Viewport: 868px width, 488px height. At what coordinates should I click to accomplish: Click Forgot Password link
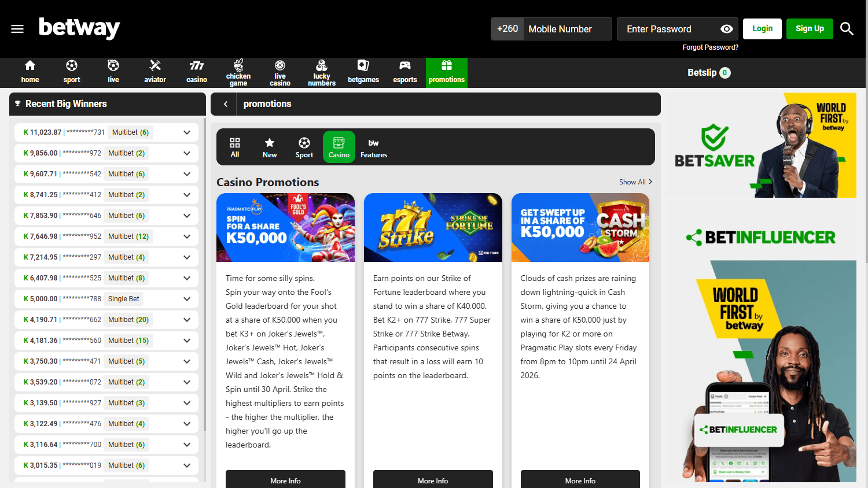[710, 47]
